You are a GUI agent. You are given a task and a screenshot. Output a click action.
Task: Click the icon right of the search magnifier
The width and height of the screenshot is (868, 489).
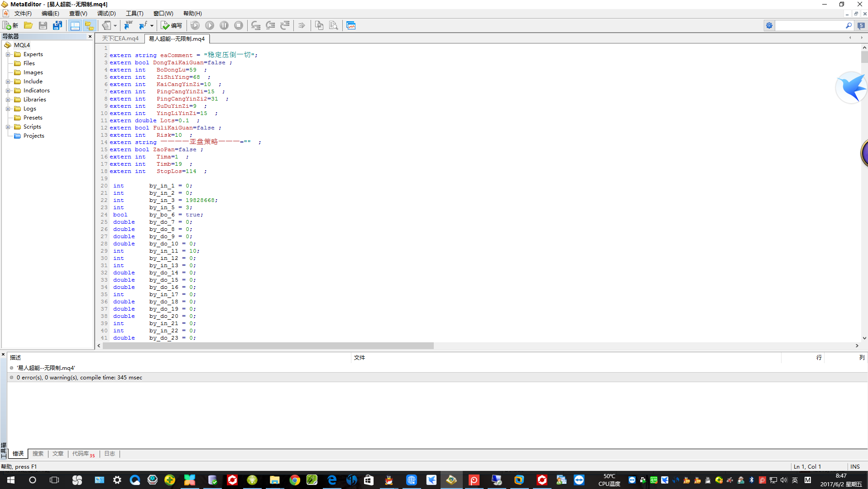(x=861, y=25)
